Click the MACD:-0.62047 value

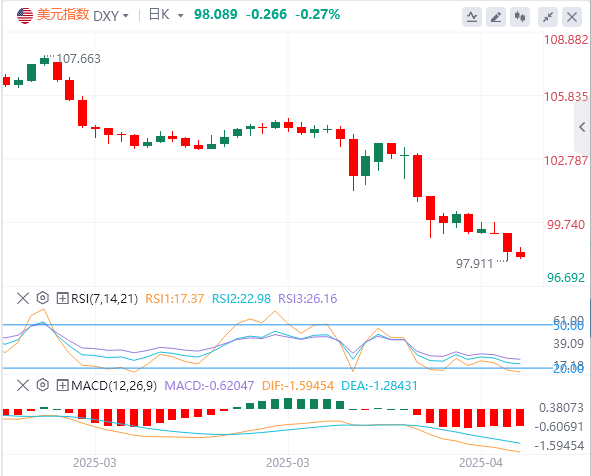pyautogui.click(x=209, y=386)
